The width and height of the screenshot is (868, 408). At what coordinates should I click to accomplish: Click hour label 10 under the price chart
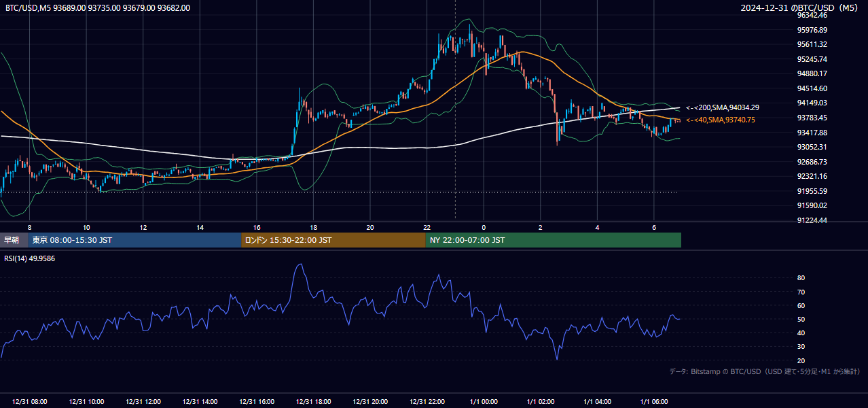[x=86, y=227]
